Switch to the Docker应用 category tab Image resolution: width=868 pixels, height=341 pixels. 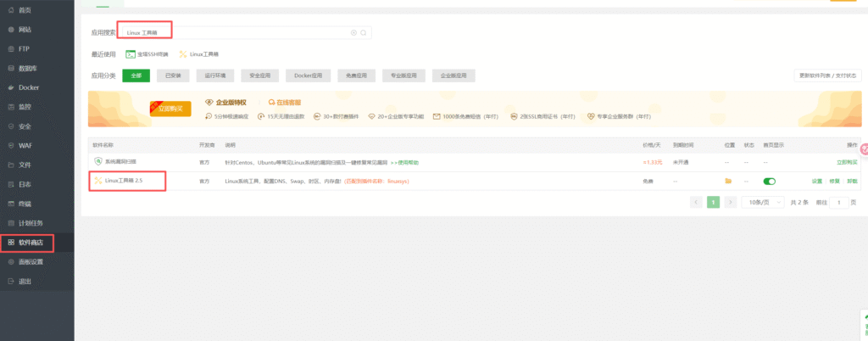click(305, 75)
